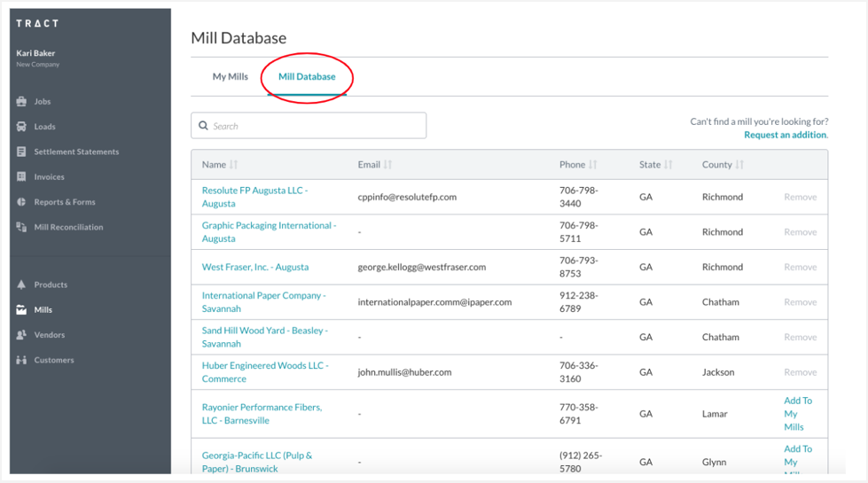Click the Request an addition link

pos(785,136)
